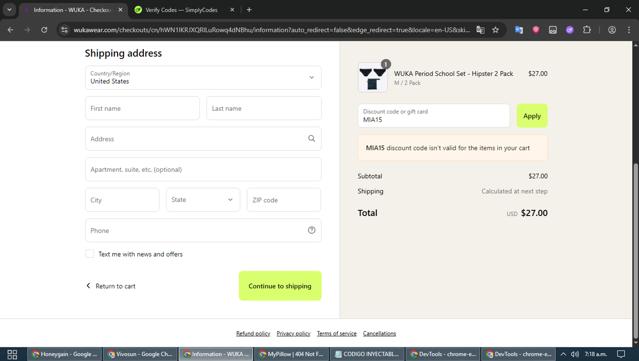Show hidden system tray icons
Viewport: 639px width, 361px height.
click(x=563, y=354)
